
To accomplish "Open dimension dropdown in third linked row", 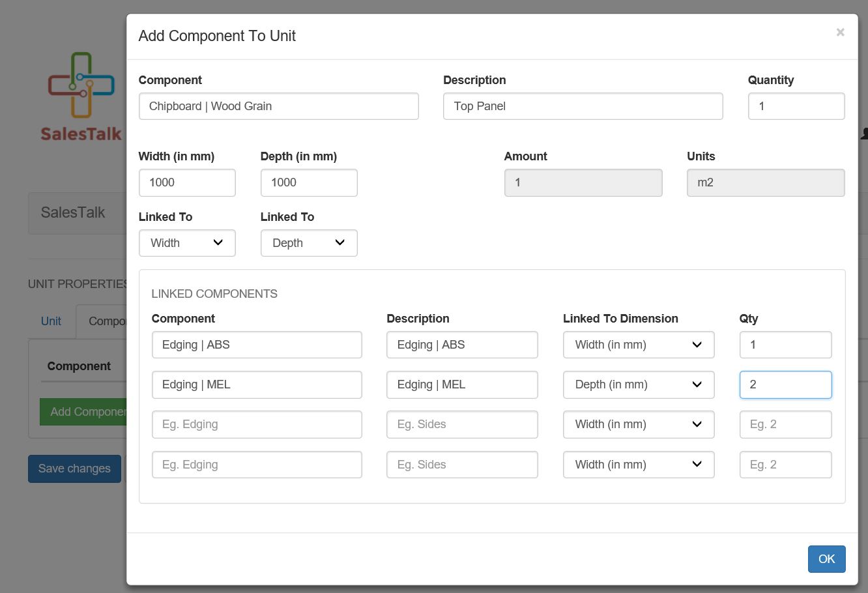I will coord(639,424).
